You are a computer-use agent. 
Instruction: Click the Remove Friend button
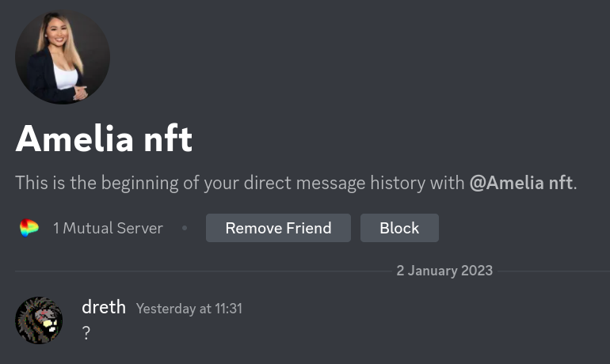[278, 228]
